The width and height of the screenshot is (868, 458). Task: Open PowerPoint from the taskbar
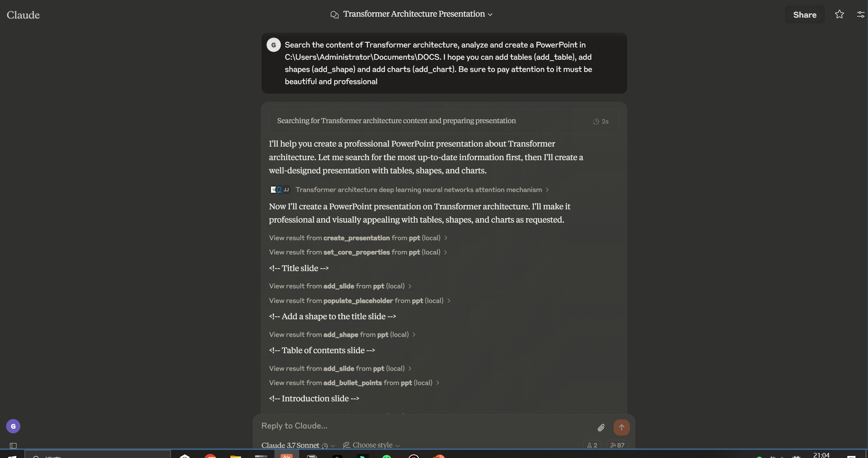coord(439,456)
